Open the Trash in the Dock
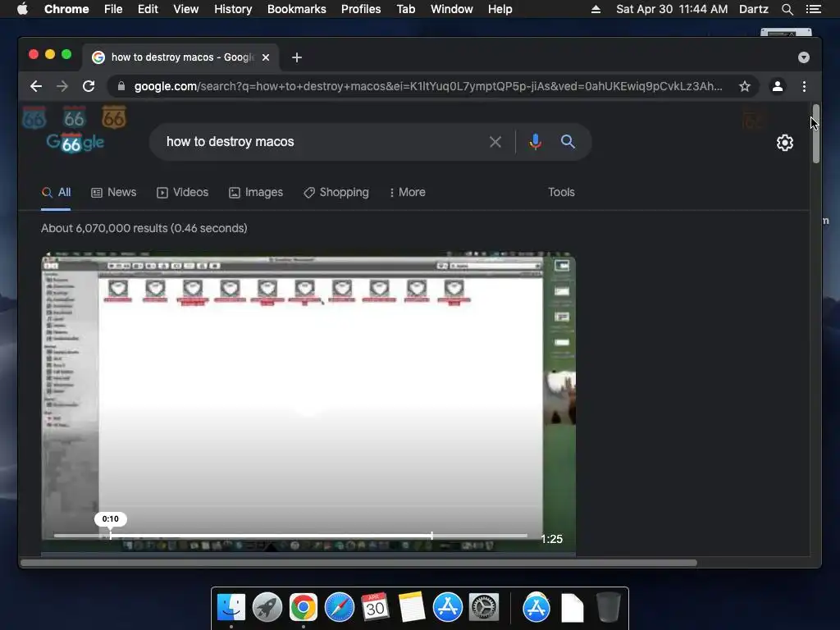The image size is (840, 630). tap(608, 608)
